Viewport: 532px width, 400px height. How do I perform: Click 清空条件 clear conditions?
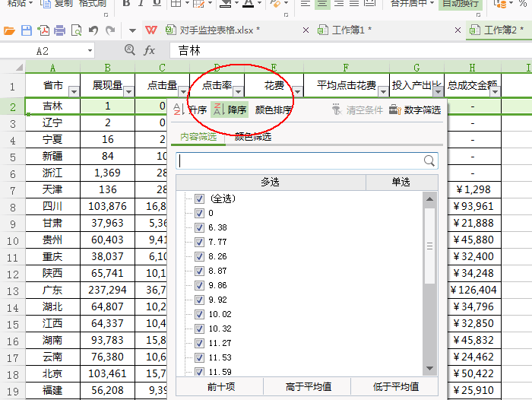pyautogui.click(x=357, y=110)
